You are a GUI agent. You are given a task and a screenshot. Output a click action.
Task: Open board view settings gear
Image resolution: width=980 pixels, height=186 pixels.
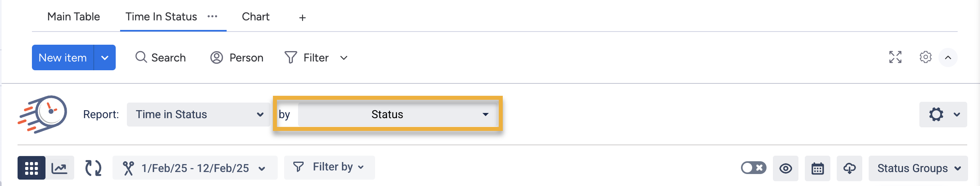(x=925, y=57)
